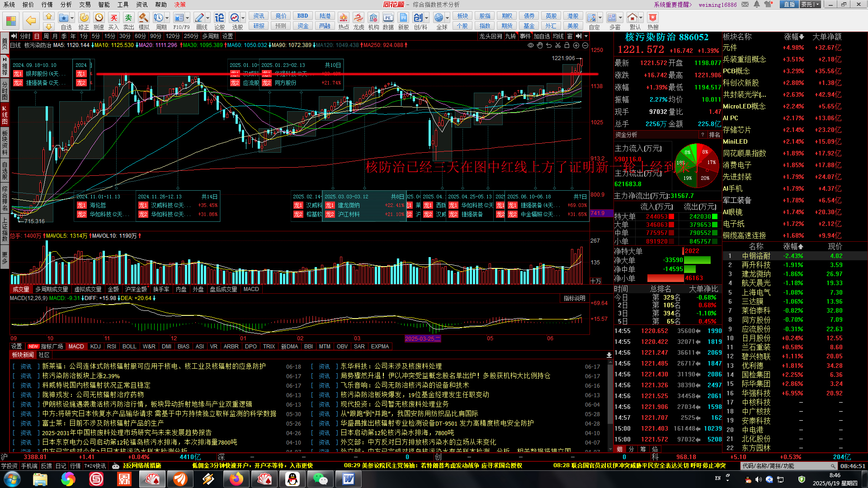Image resolution: width=868 pixels, height=488 pixels.
Task: Select the 分时 intraday period
Action: click(25, 36)
